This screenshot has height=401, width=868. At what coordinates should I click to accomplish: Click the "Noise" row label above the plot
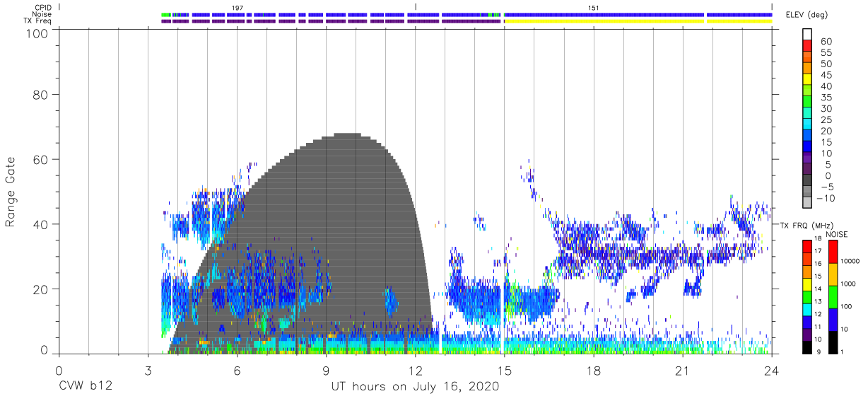click(x=42, y=14)
